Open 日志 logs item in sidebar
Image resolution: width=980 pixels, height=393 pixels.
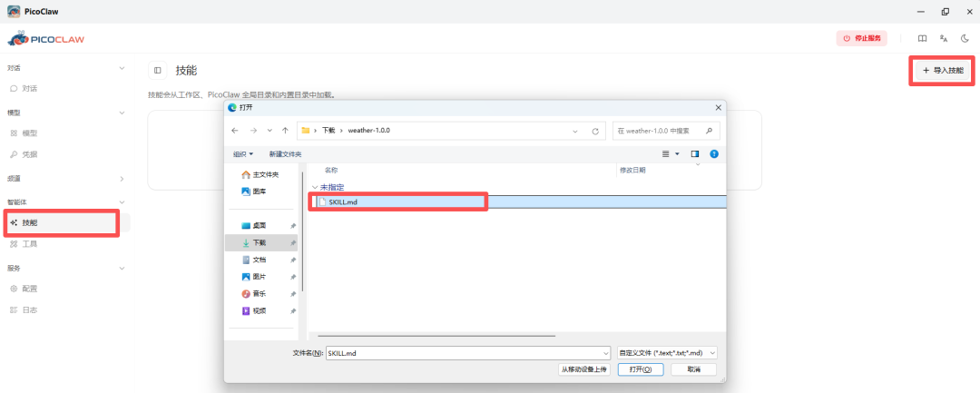click(x=30, y=309)
